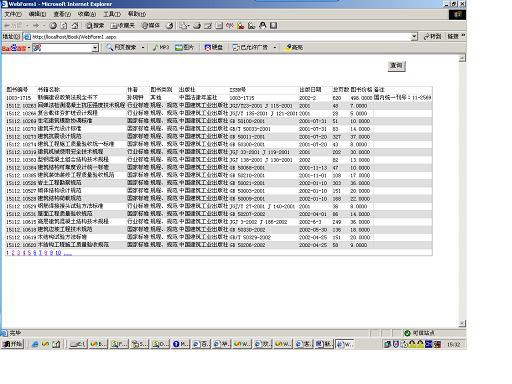Screen dimensions: 512x384
Task: Click 已允许广告 ad-blocking button
Action: [x=250, y=47]
